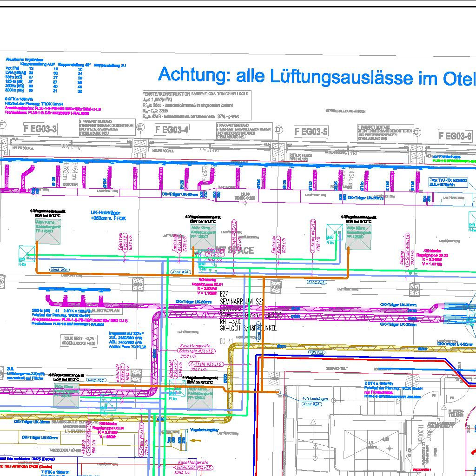
Task: Click the 'Trox TVJ+TX 500x200' callout box
Action: click(x=449, y=182)
